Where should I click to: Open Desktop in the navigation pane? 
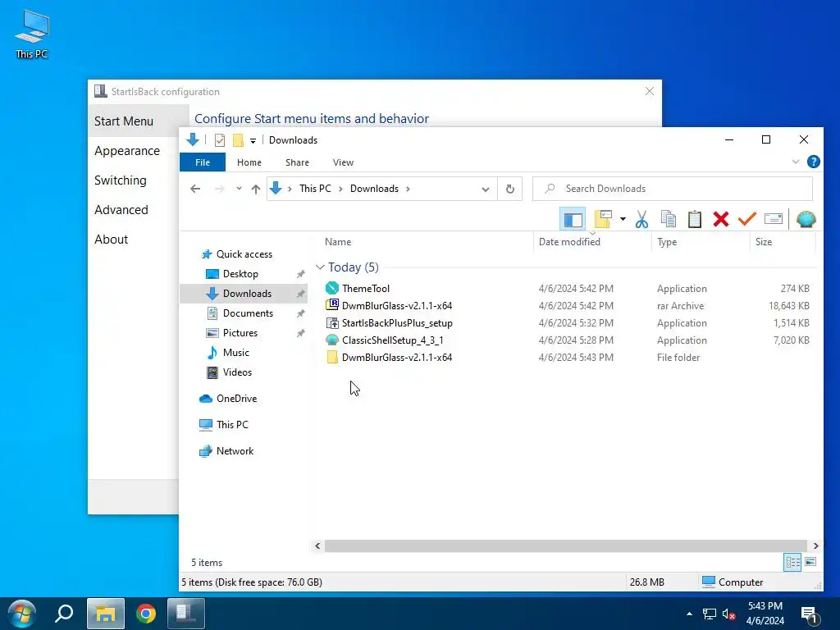pos(240,274)
